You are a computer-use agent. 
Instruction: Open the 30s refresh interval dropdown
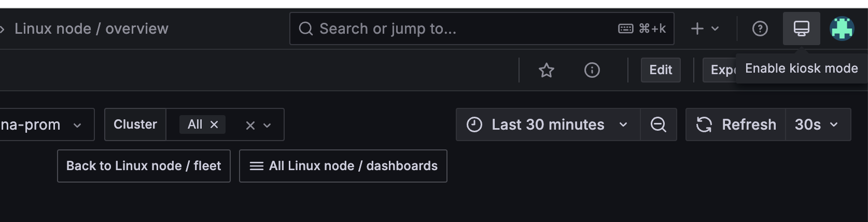[818, 124]
